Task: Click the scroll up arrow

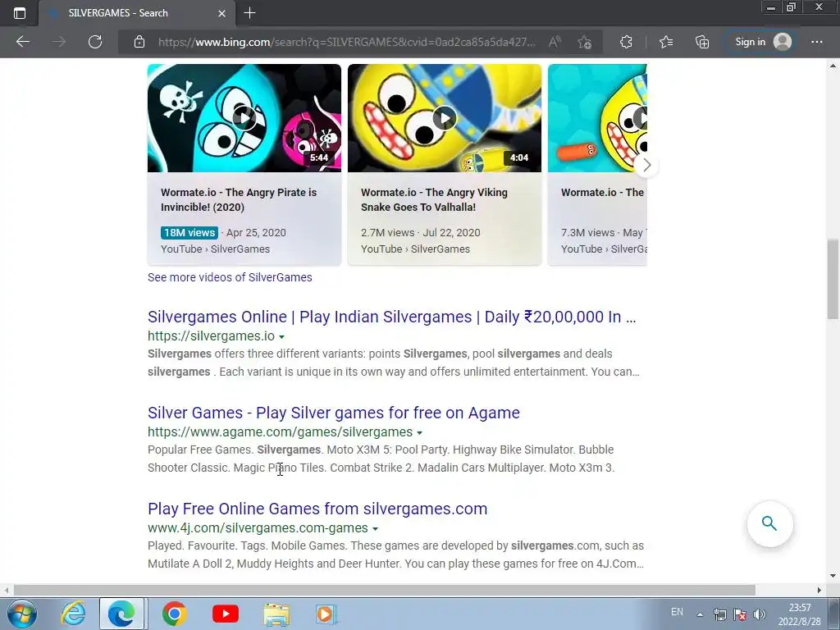Action: pos(833,66)
